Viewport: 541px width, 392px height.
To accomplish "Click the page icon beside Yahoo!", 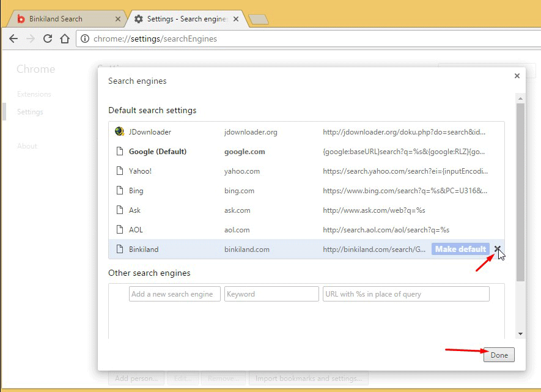I will (x=120, y=171).
